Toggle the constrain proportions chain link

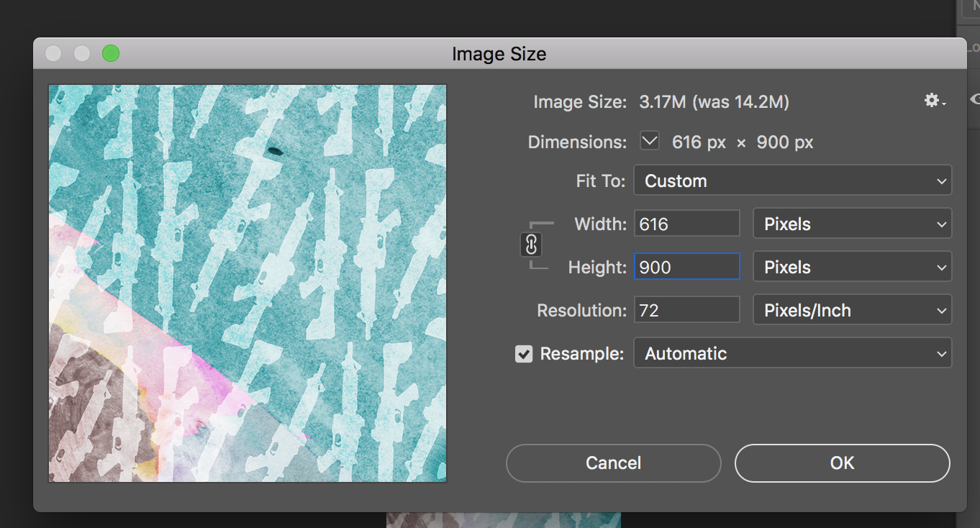[531, 245]
